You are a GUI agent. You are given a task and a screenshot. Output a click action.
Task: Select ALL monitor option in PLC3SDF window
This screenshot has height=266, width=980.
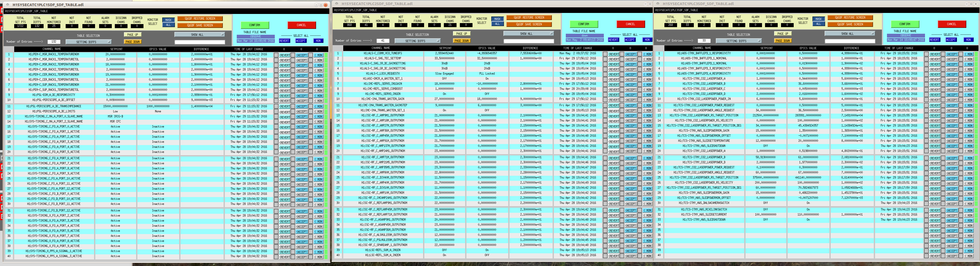coord(818,24)
